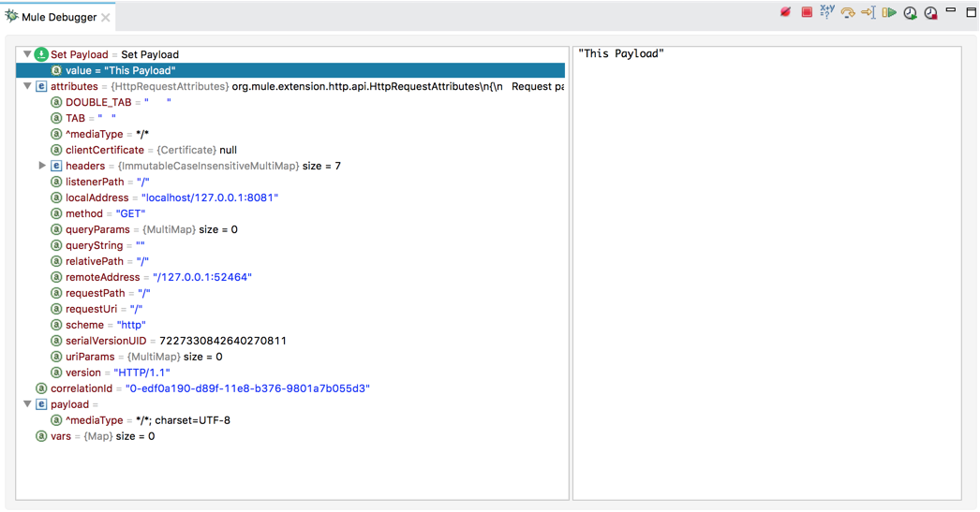Open the Evaluate Expression x+y icon
The height and width of the screenshot is (512, 980).
(x=826, y=12)
